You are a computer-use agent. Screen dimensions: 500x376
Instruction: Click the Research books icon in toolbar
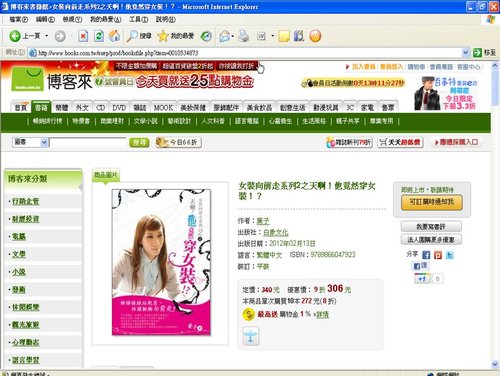[x=299, y=36]
